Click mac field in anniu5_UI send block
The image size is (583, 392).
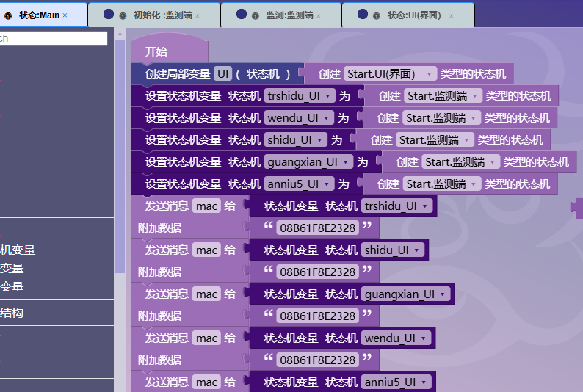(x=206, y=382)
